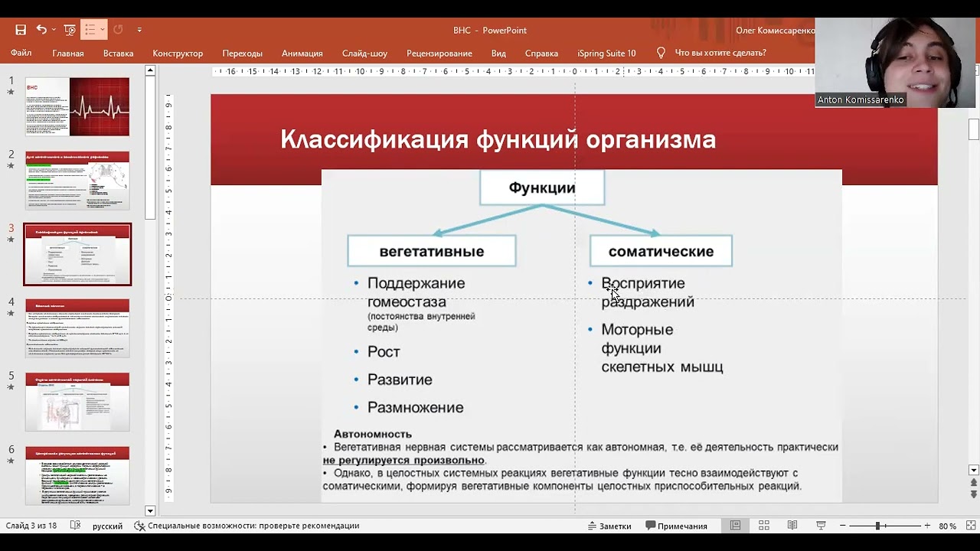The image size is (980, 551).
Task: Select slide 2 thumbnail
Action: click(x=77, y=180)
